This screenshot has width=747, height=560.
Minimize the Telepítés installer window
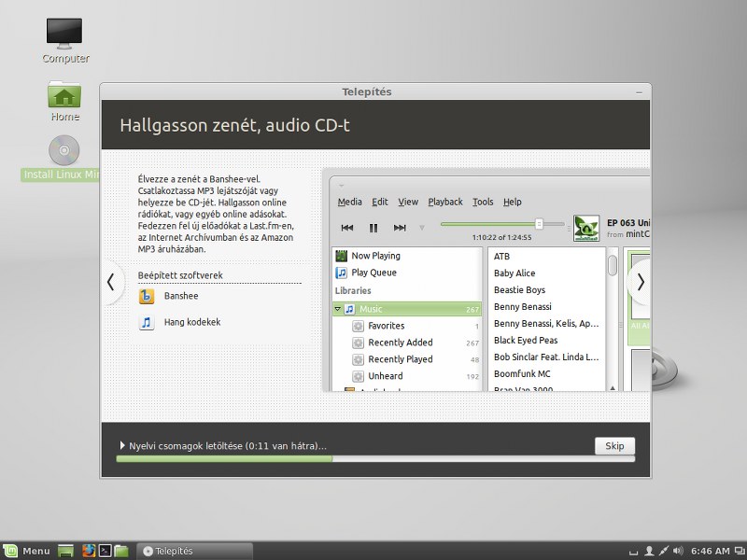coord(639,92)
